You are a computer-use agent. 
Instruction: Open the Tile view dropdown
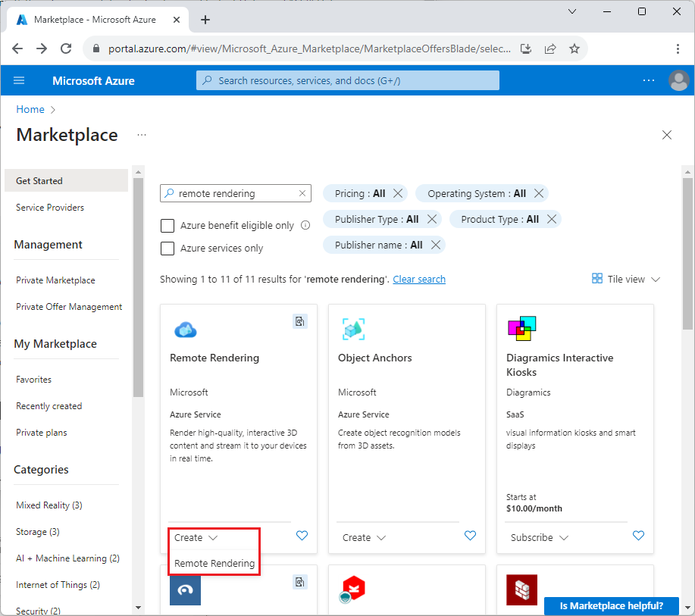coord(626,279)
